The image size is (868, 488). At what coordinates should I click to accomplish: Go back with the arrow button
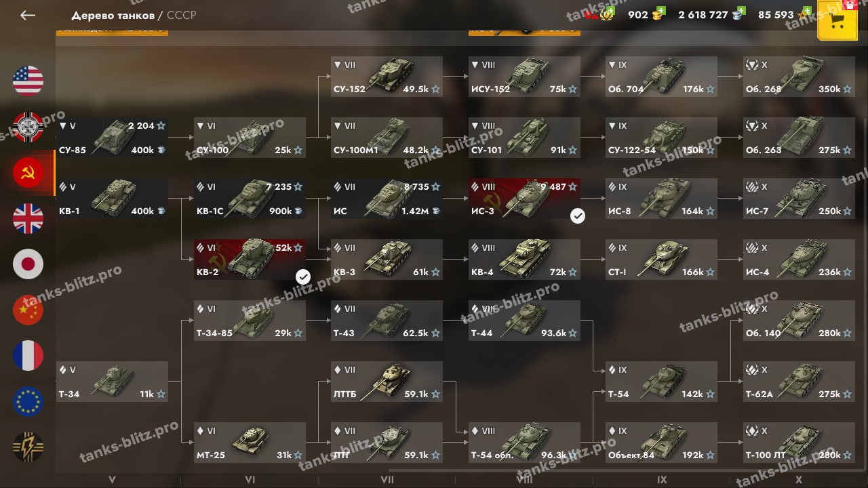pos(28,15)
